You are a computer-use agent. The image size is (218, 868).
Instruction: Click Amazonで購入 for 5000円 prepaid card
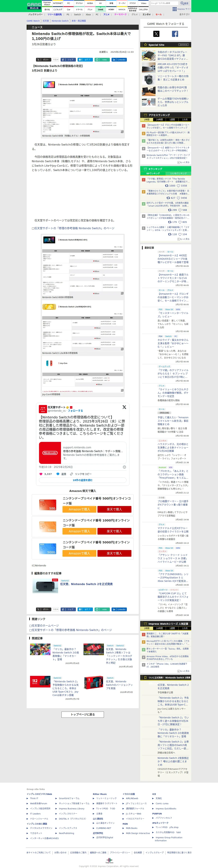[79, 553]
